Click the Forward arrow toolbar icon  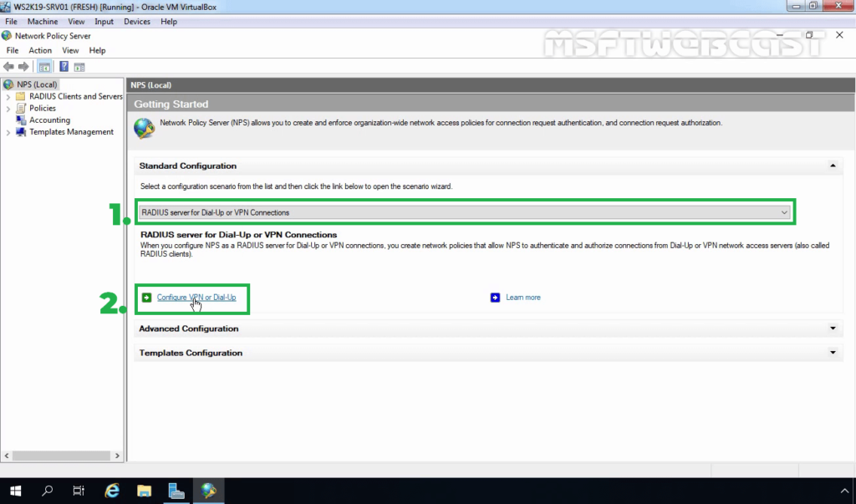pyautogui.click(x=23, y=67)
